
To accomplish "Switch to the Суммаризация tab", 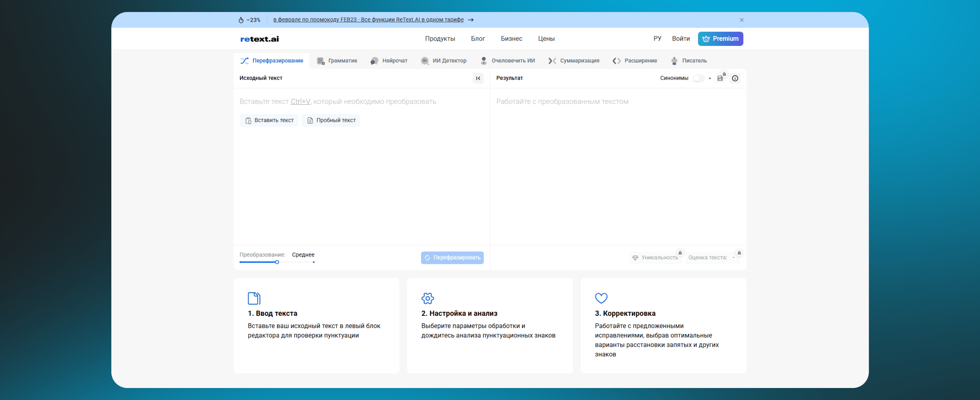I will coord(574,61).
